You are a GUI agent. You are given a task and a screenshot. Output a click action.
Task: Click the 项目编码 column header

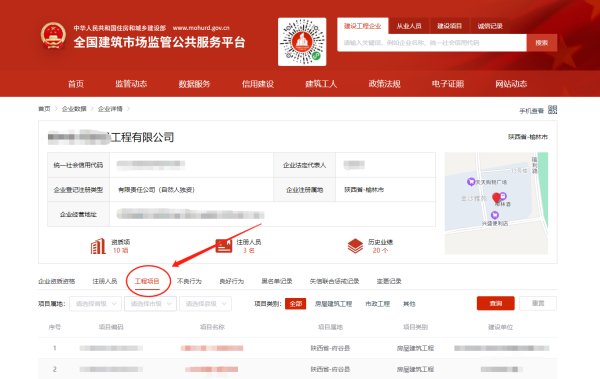click(111, 327)
